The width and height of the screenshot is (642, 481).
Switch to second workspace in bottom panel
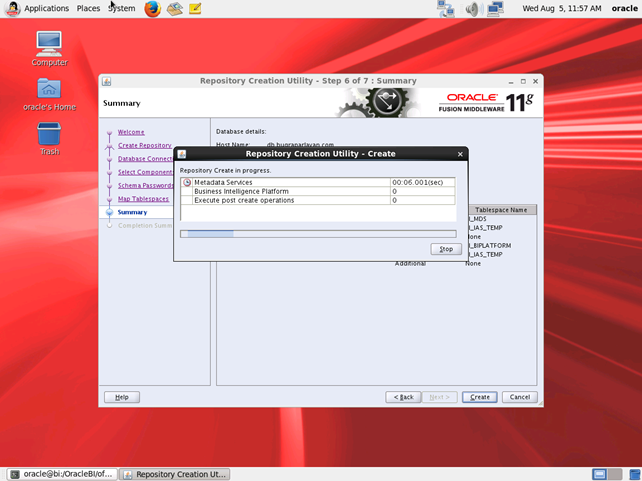pyautogui.click(x=615, y=474)
